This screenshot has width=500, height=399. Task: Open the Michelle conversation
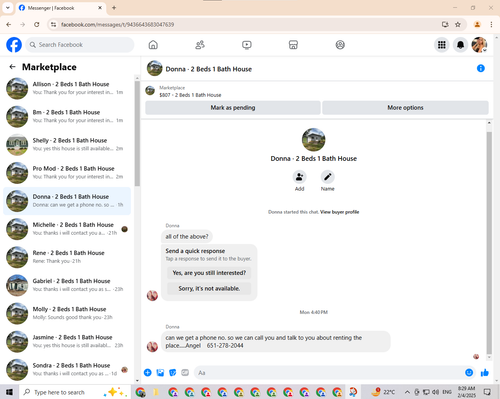(x=67, y=229)
